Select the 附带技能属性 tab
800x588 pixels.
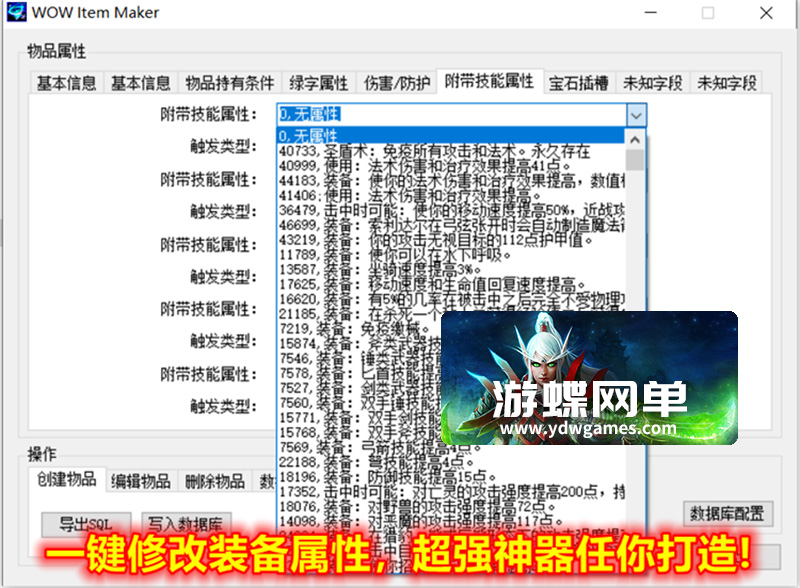point(489,81)
